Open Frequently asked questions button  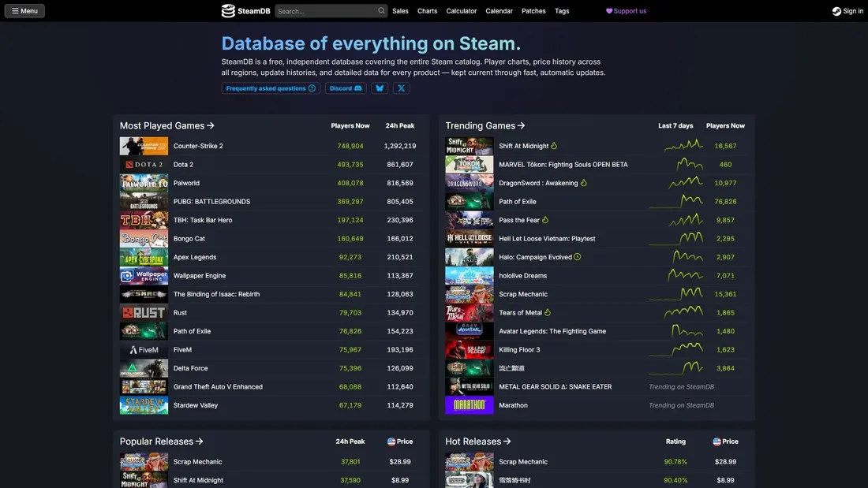pyautogui.click(x=271, y=88)
